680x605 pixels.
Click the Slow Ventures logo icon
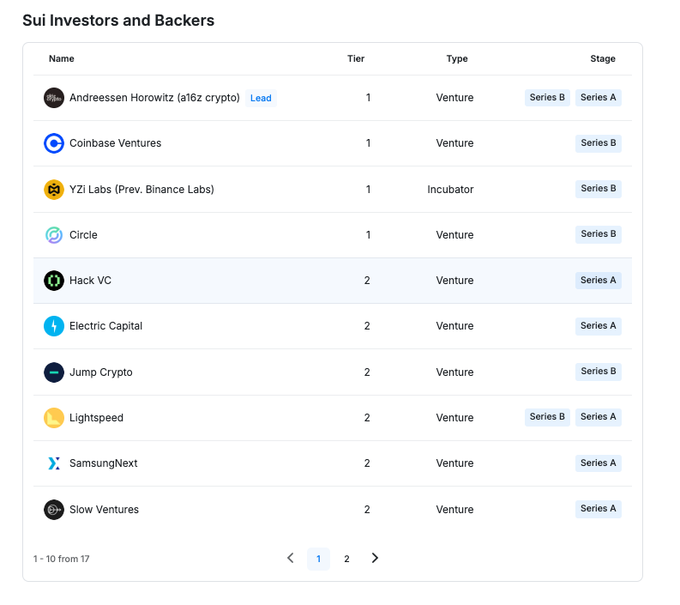[x=54, y=510]
